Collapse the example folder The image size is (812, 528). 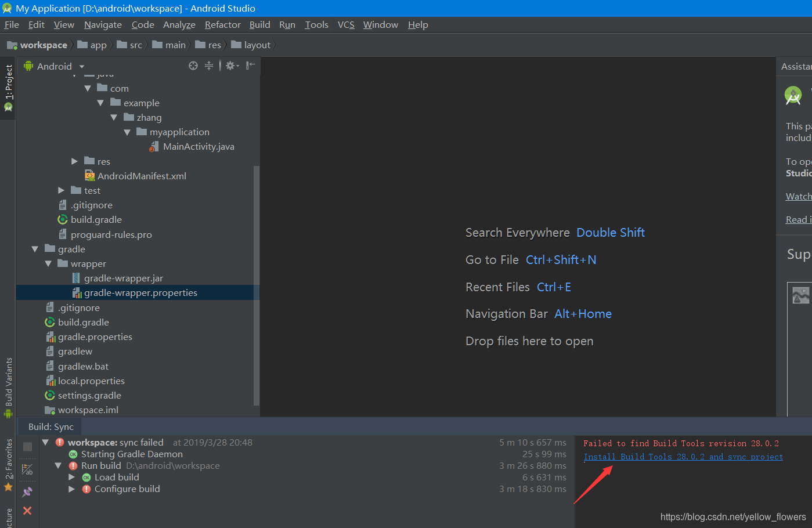(x=100, y=103)
